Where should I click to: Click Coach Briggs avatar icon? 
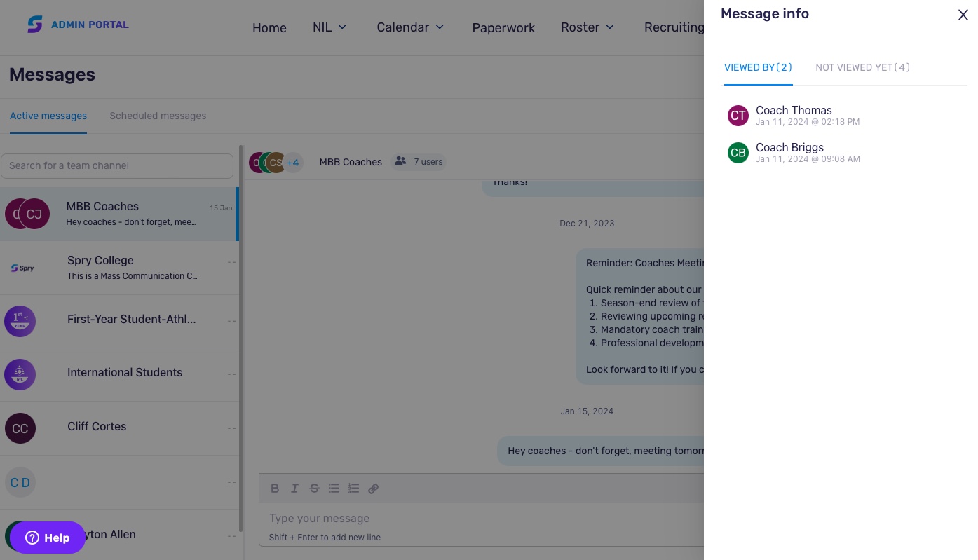[738, 153]
